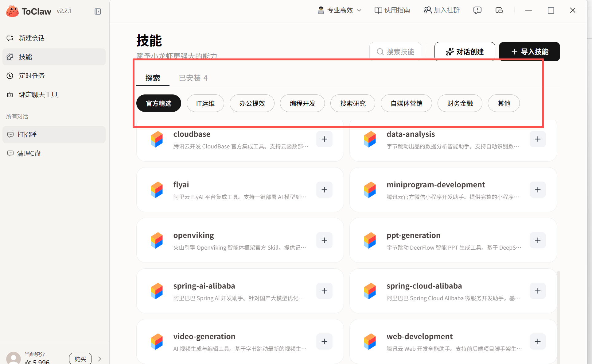Click the 导入技能 button

point(529,52)
